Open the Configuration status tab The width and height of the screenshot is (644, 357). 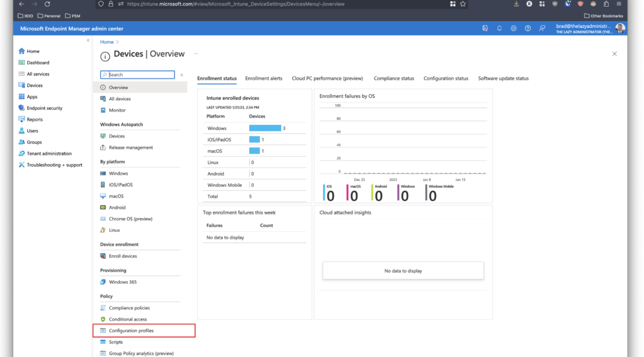coord(445,78)
